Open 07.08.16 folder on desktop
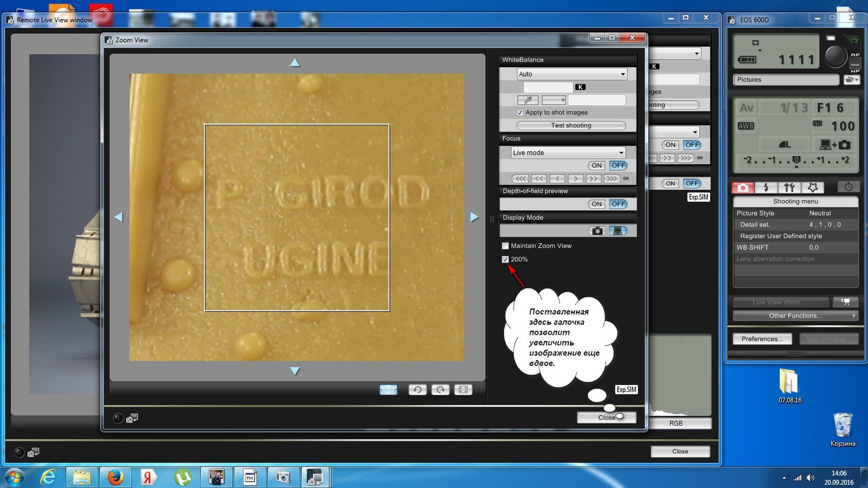The height and width of the screenshot is (488, 868). click(790, 386)
